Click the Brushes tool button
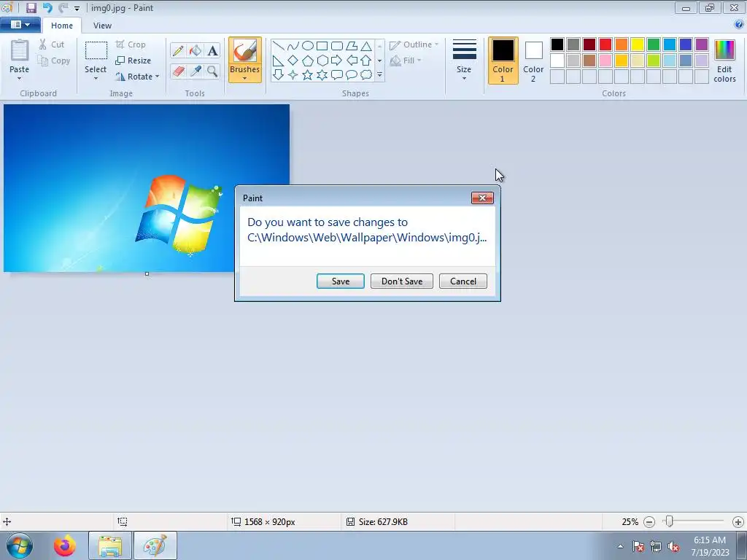The height and width of the screenshot is (560, 747). pyautogui.click(x=245, y=50)
